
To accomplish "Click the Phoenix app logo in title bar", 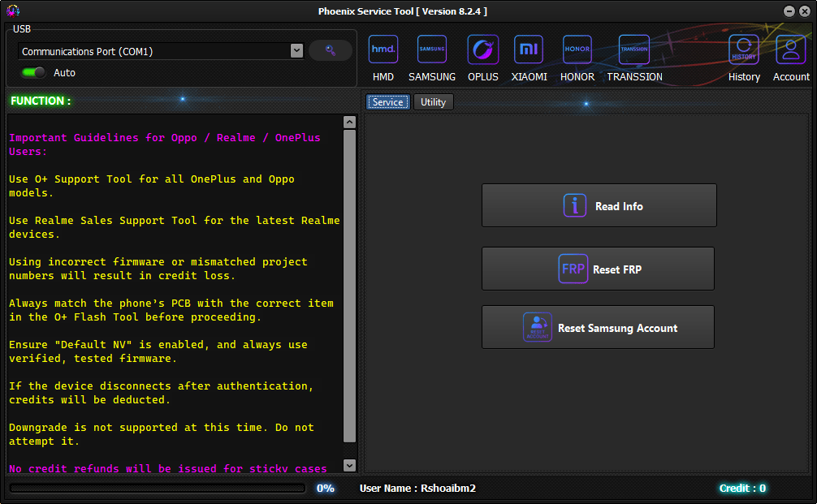I will [x=11, y=11].
